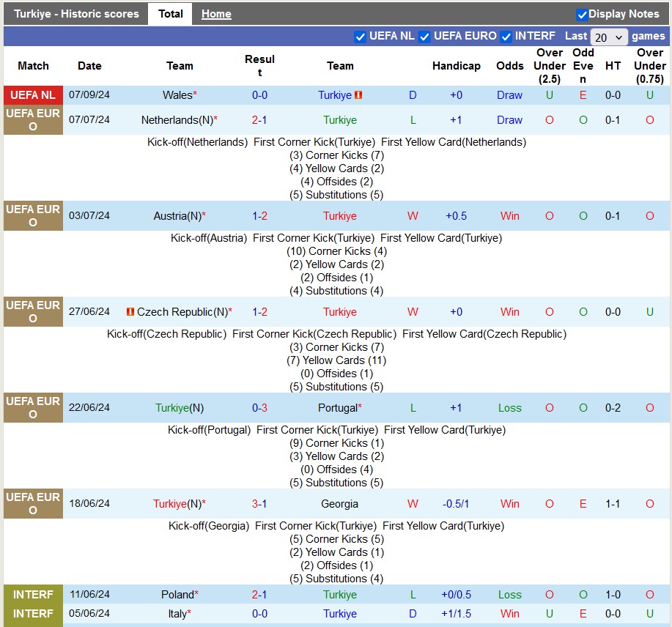
Task: Disable the UEFA EURO filter checkbox
Action: point(424,37)
